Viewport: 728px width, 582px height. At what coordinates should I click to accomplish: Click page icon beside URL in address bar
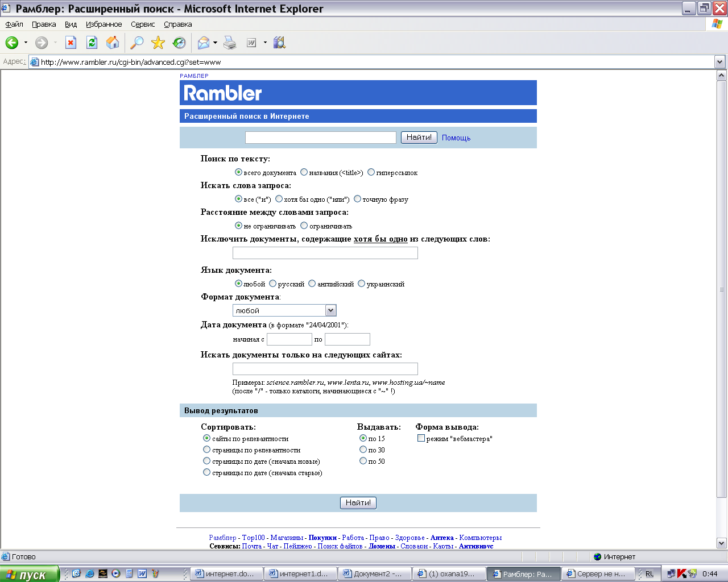point(35,62)
